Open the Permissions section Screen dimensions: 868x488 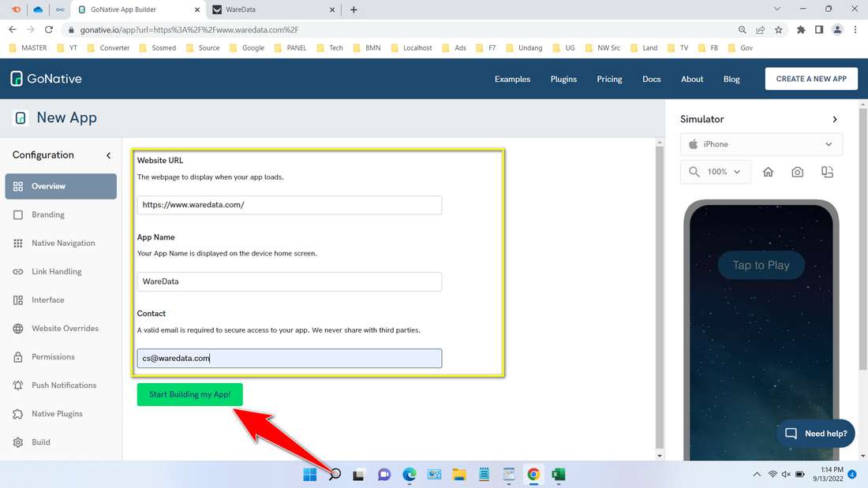coord(54,356)
